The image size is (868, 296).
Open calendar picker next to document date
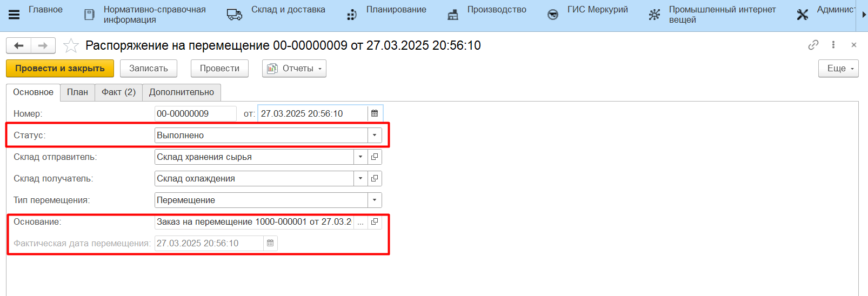point(375,113)
